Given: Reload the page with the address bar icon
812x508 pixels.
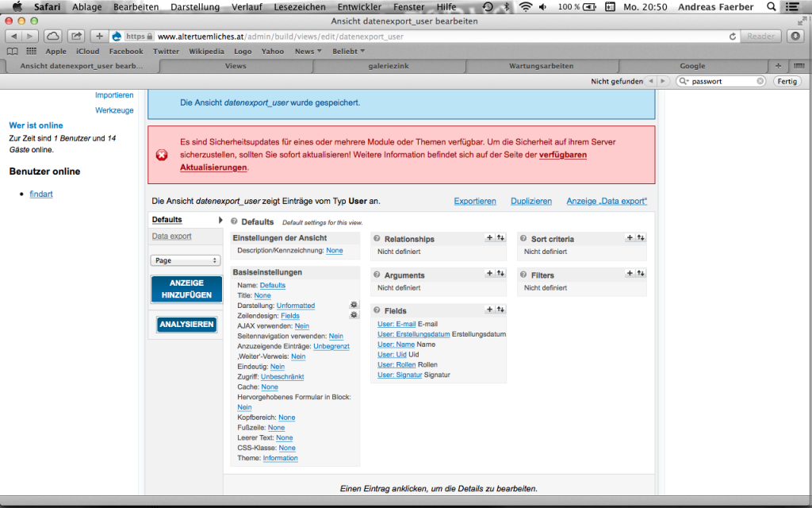Looking at the screenshot, I should 733,37.
